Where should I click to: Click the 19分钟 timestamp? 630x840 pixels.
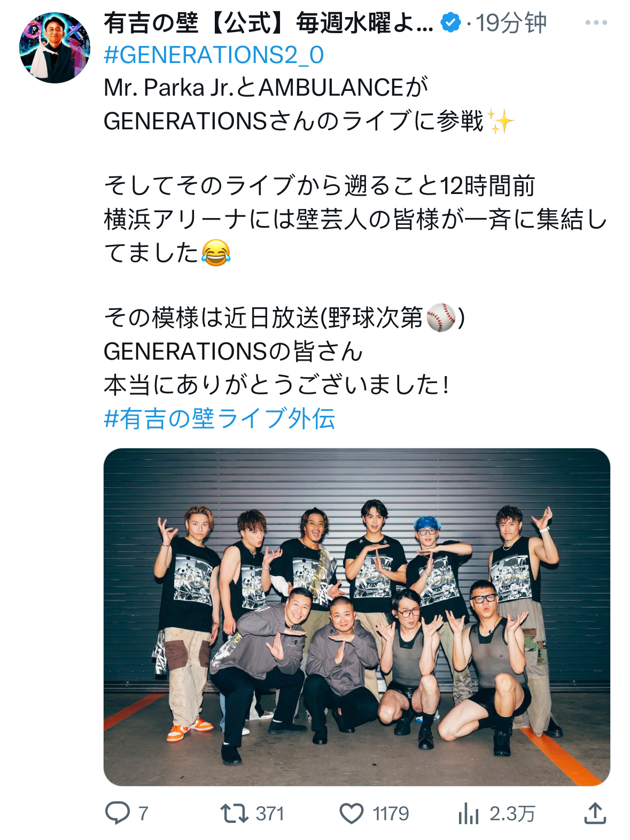511,23
